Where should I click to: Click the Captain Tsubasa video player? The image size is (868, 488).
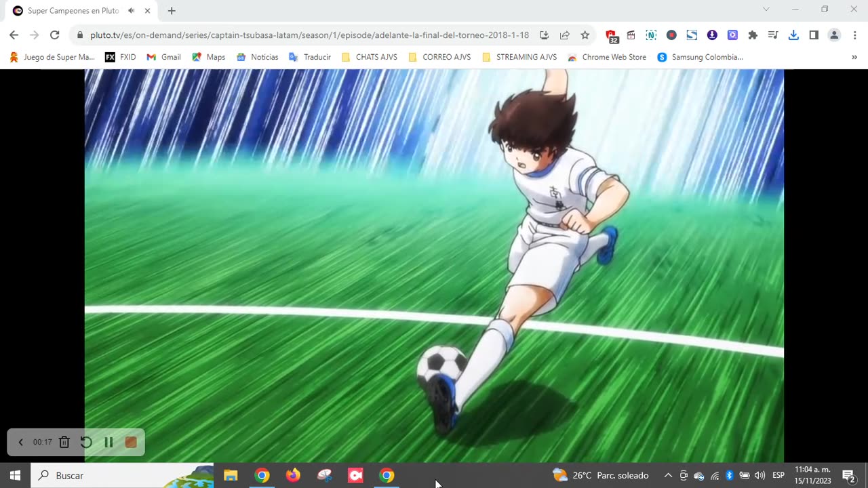(434, 266)
